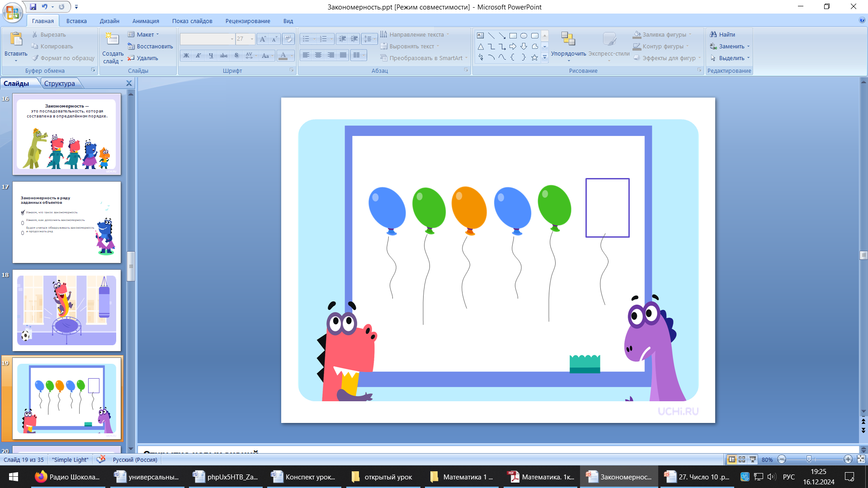The height and width of the screenshot is (488, 868).
Task: Switch to the Структура pane tab
Action: pos(60,84)
